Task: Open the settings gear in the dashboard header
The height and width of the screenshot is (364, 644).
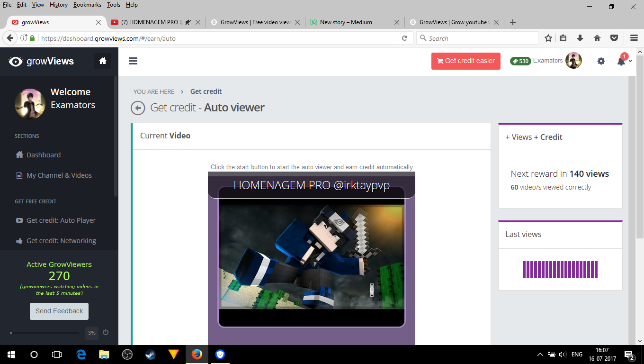Action: [601, 61]
